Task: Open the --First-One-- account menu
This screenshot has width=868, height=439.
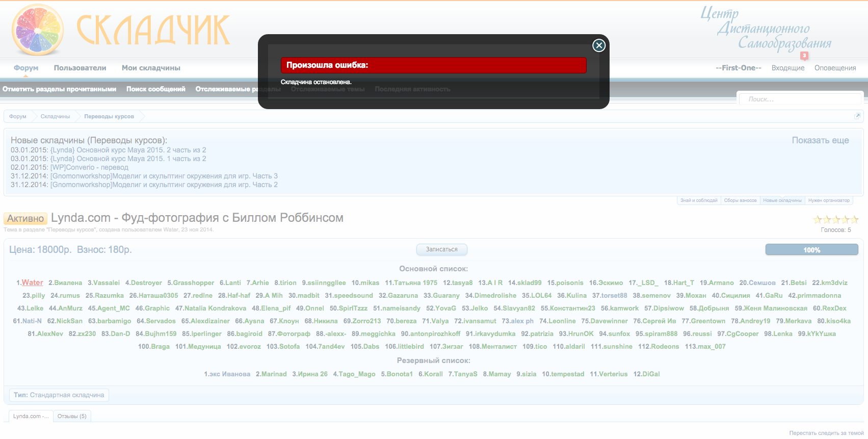Action: tap(739, 68)
